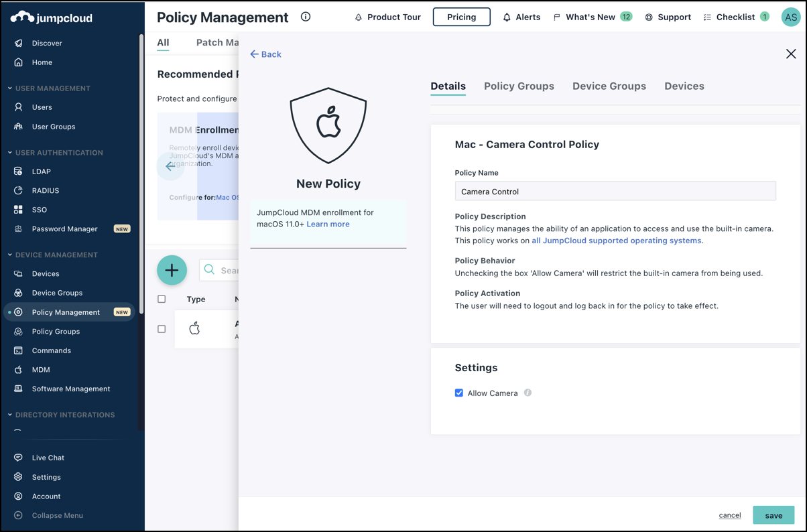The image size is (807, 532).
Task: Select the Apple policy row checkbox
Action: [x=162, y=329]
